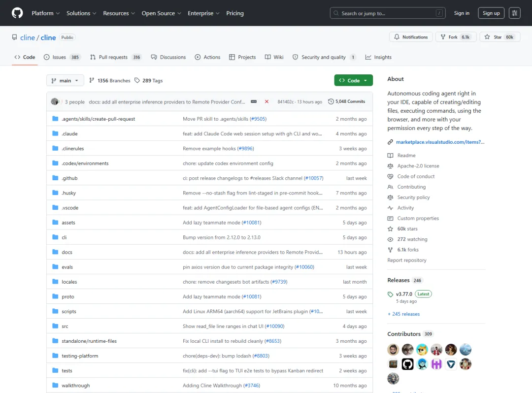Switch to the Projects tab

pos(242,57)
